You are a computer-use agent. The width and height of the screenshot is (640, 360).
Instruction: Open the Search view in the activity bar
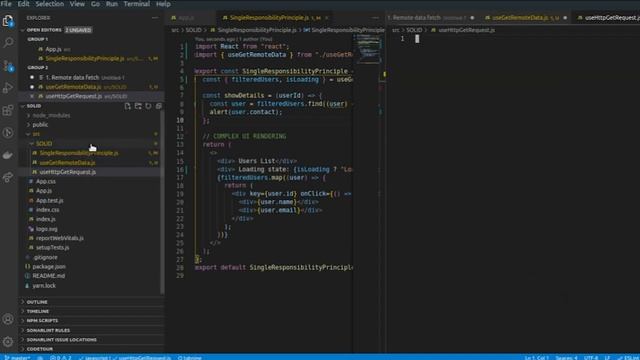pyautogui.click(x=8, y=42)
